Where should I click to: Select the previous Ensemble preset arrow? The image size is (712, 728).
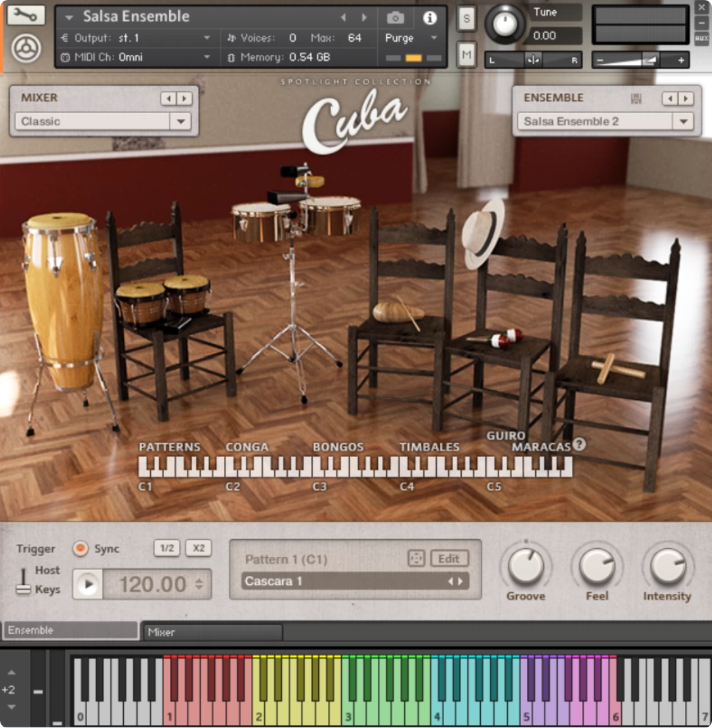pyautogui.click(x=670, y=98)
